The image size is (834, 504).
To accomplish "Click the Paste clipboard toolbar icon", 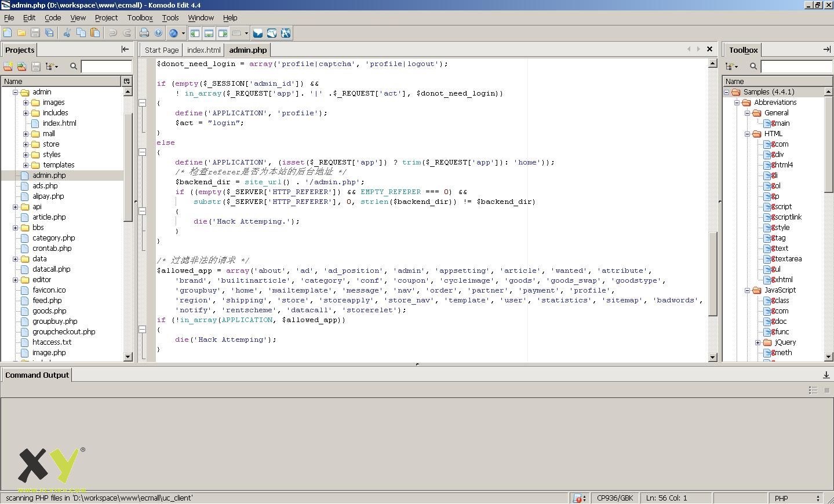I will point(95,33).
